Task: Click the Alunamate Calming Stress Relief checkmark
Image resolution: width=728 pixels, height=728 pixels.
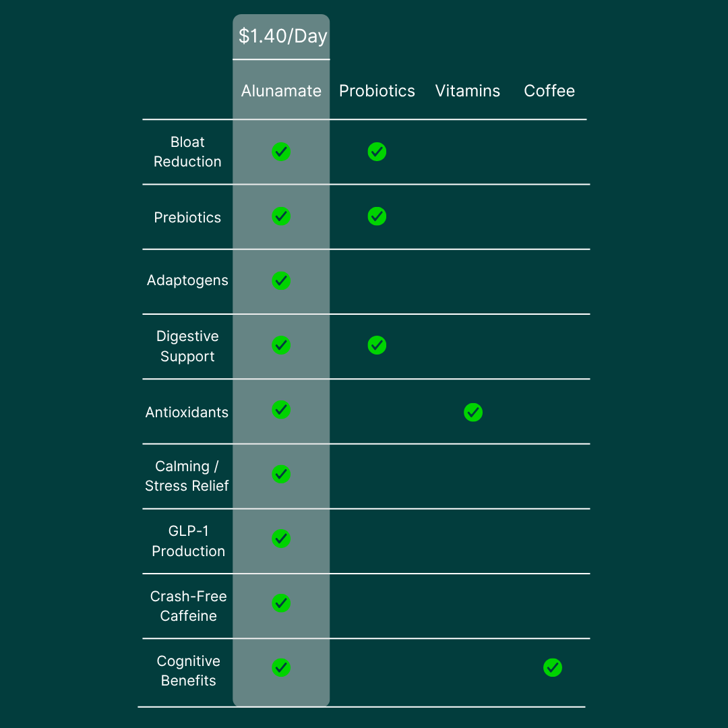Action: pos(281,474)
